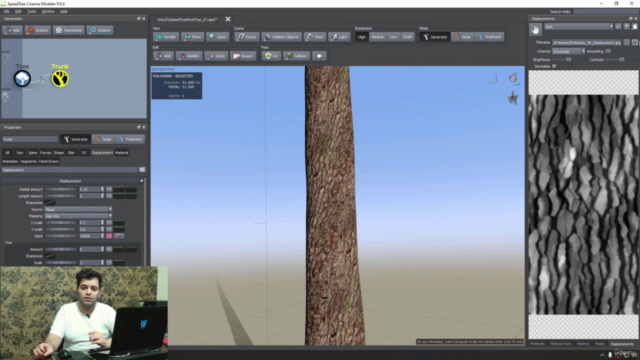Open the File menu

point(7,11)
